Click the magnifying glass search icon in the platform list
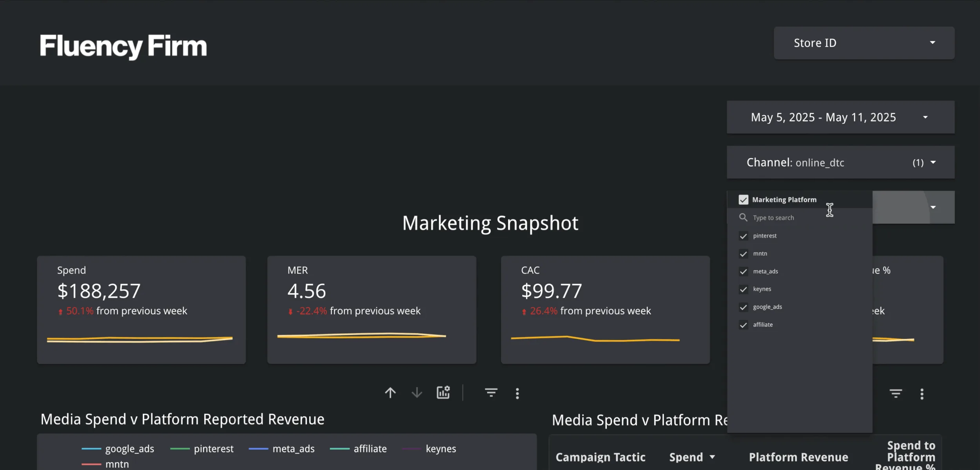This screenshot has height=470, width=980. pyautogui.click(x=743, y=217)
